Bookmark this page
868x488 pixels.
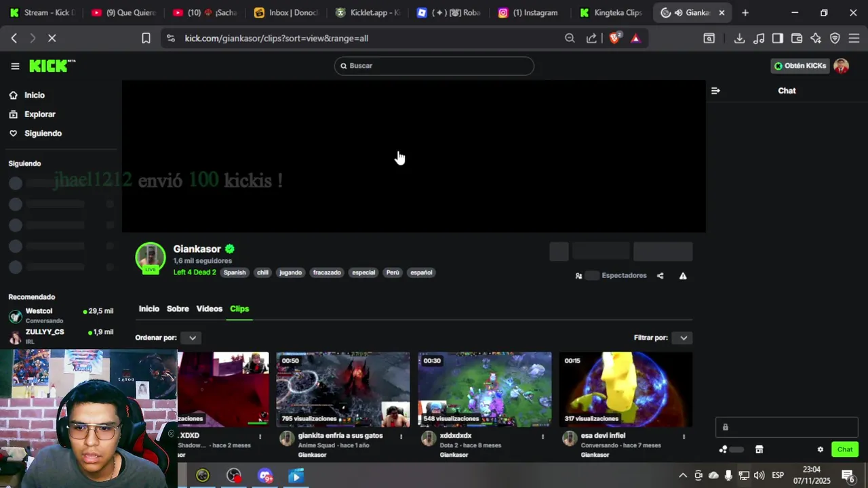(146, 39)
